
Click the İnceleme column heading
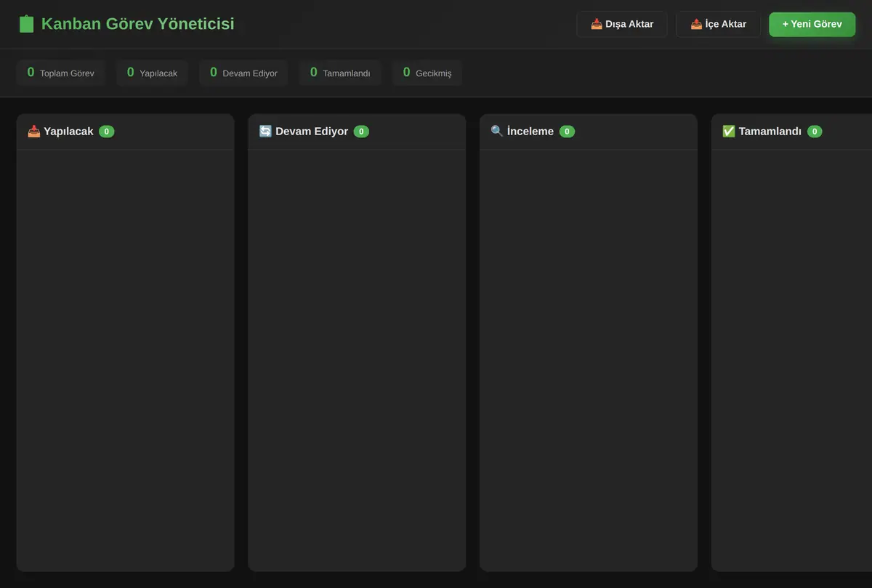coord(530,132)
